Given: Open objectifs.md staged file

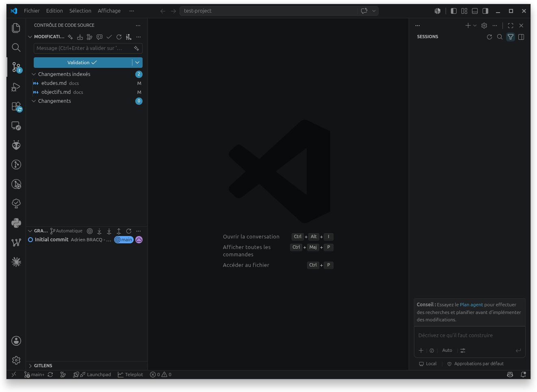Looking at the screenshot, I should pyautogui.click(x=87, y=92).
